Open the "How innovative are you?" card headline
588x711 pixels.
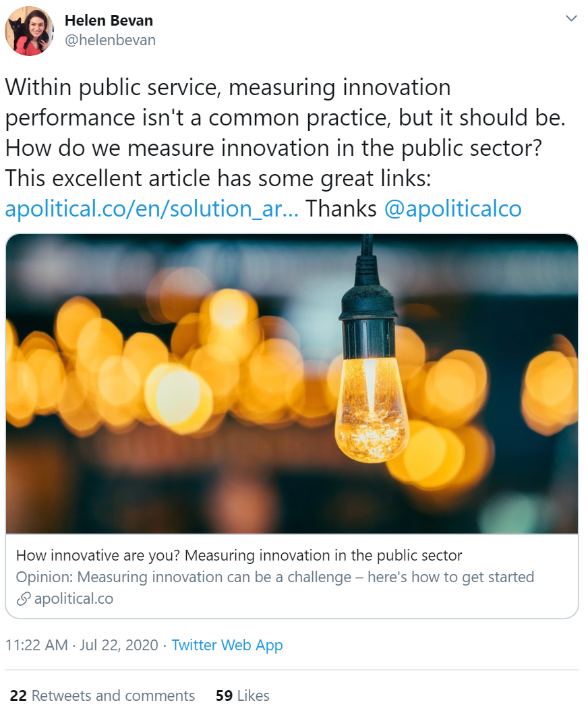click(239, 556)
